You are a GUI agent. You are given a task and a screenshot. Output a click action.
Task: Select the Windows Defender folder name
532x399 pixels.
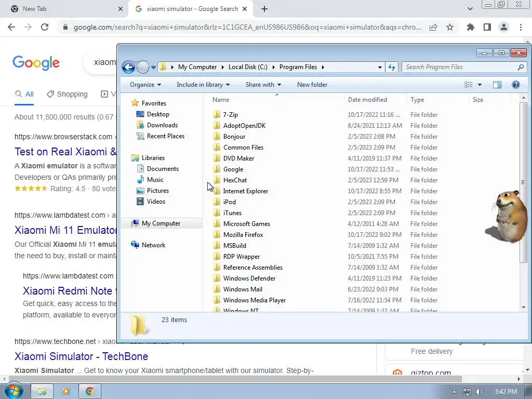(249, 278)
